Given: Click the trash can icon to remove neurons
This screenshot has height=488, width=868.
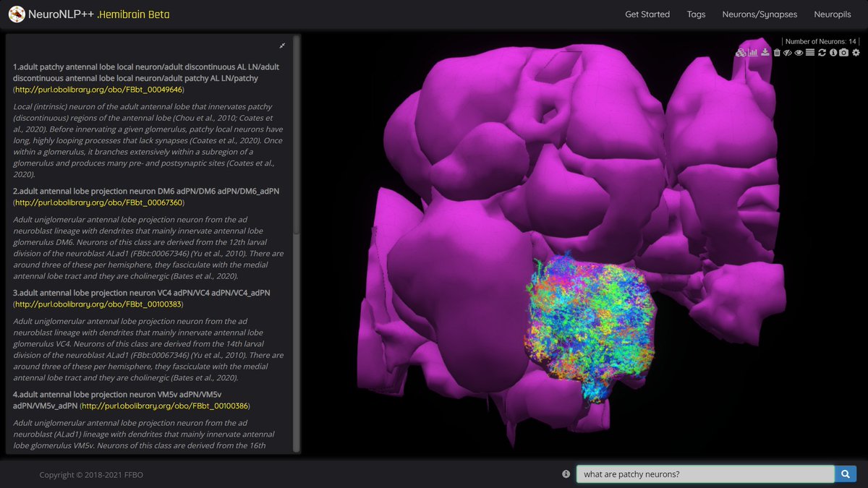Looking at the screenshot, I should (777, 53).
